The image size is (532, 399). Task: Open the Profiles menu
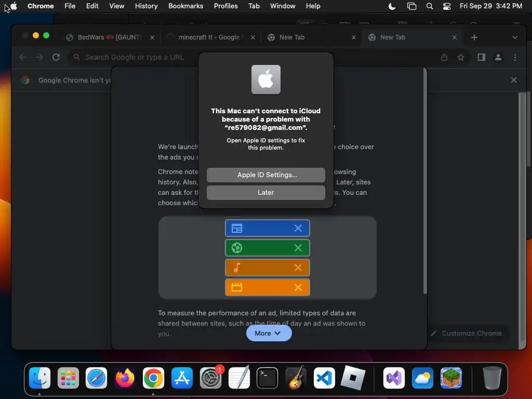(x=225, y=6)
